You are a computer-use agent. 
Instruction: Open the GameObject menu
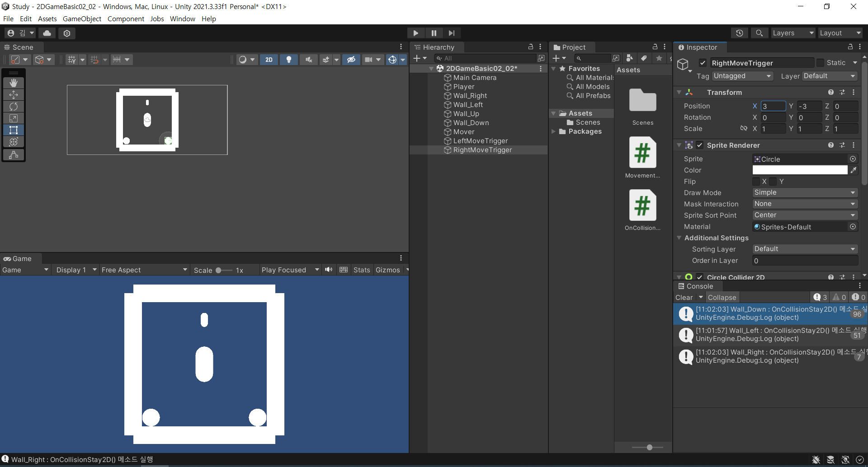pyautogui.click(x=82, y=19)
